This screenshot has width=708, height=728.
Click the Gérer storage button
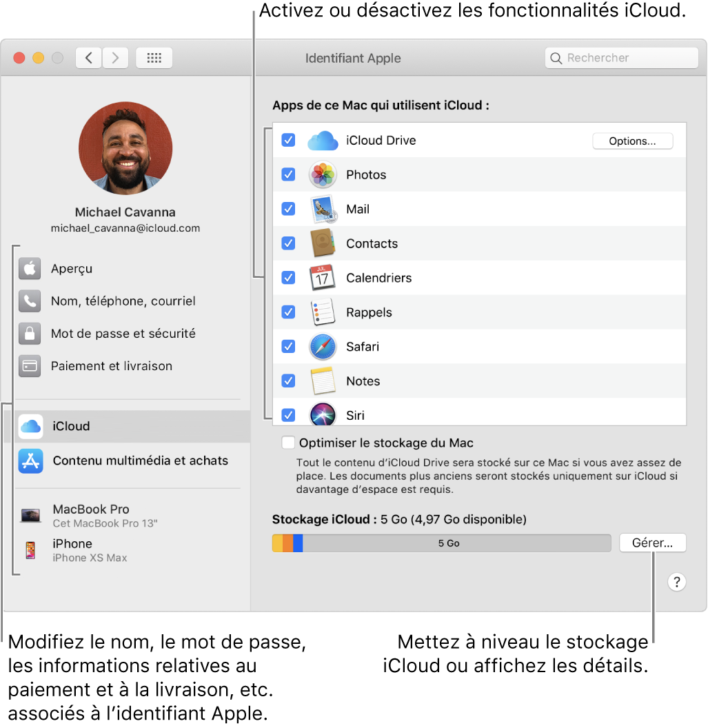pos(652,543)
